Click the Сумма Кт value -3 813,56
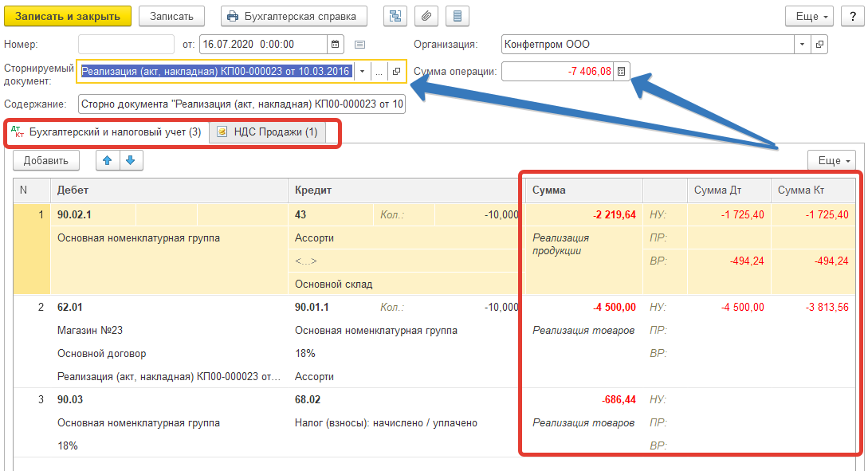This screenshot has width=868, height=471. [x=827, y=307]
